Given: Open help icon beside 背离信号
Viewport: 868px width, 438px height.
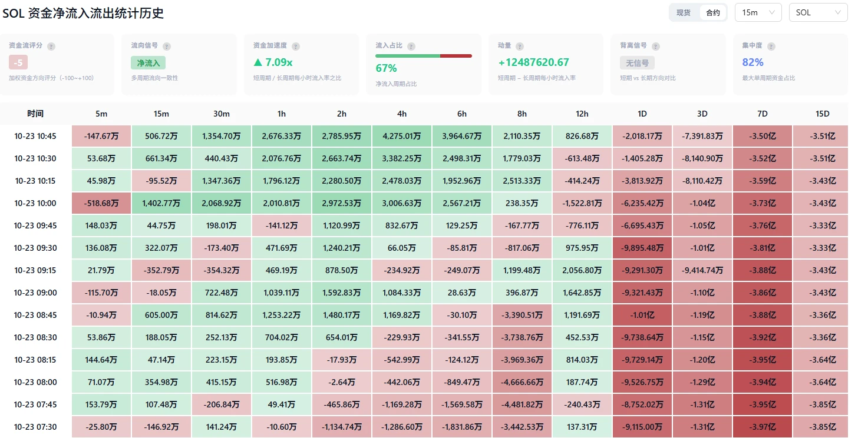Looking at the screenshot, I should 656,46.
